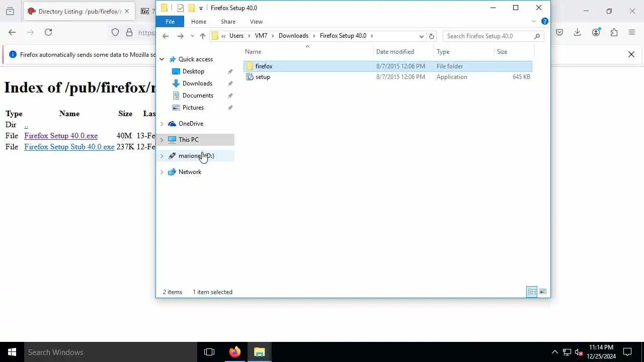Go back in the Firefox browser
Screen dimensions: 644x362
point(12,32)
